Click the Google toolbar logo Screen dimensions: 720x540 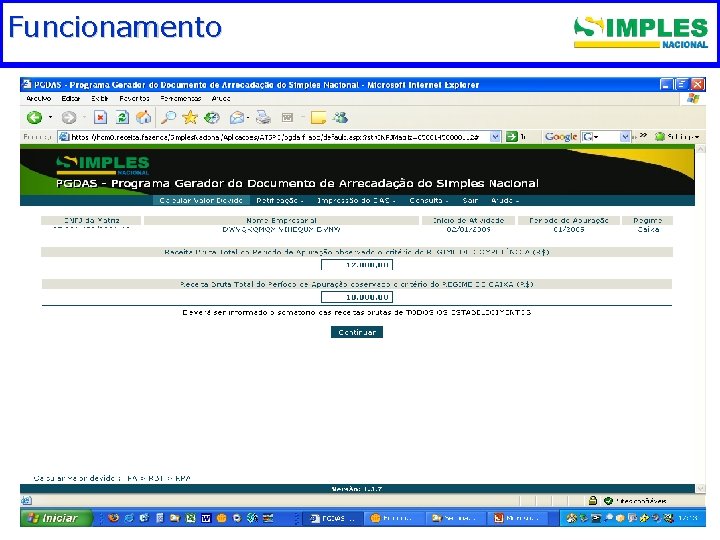(x=561, y=136)
